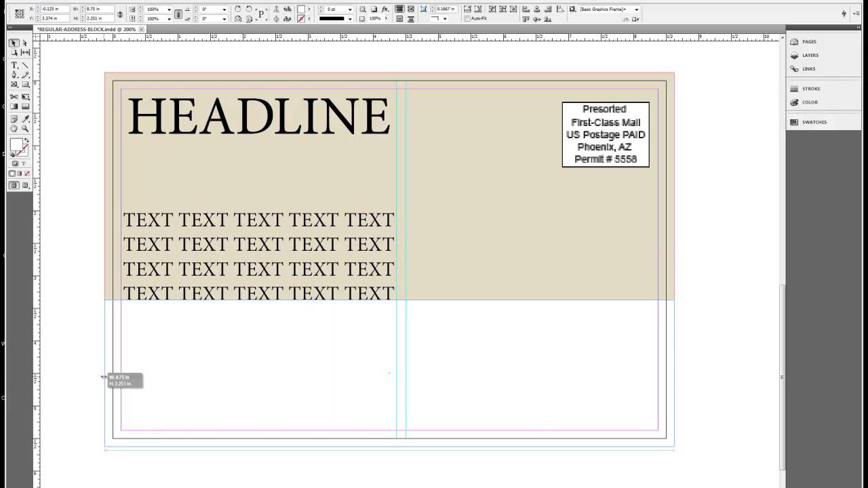
Task: Apply none to fill or stroke in toolbox
Action: [28, 174]
